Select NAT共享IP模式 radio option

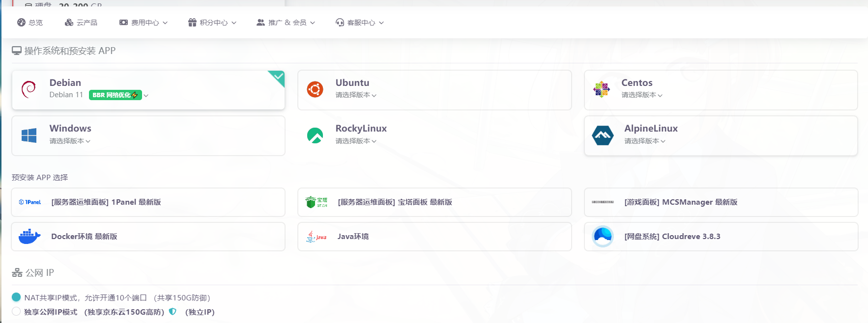[x=16, y=297]
